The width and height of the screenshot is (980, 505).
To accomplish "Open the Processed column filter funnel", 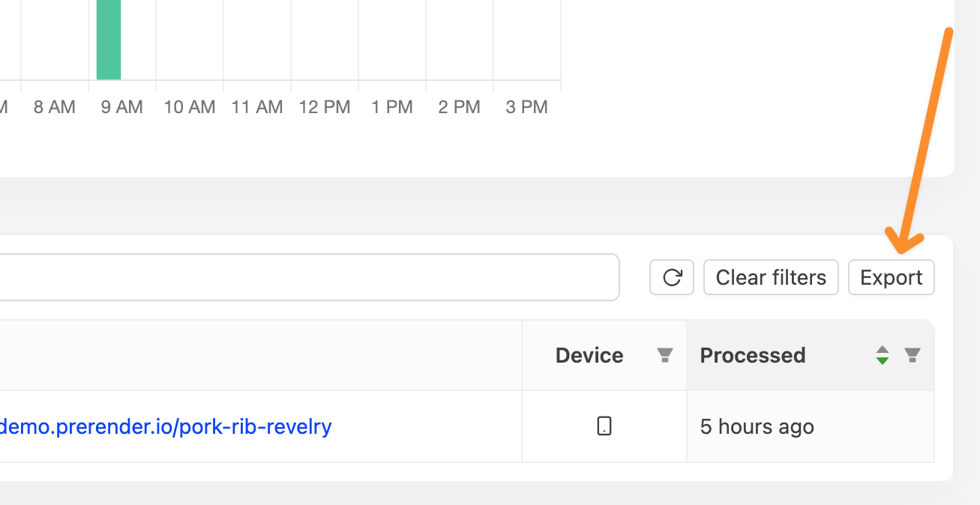I will click(x=913, y=355).
